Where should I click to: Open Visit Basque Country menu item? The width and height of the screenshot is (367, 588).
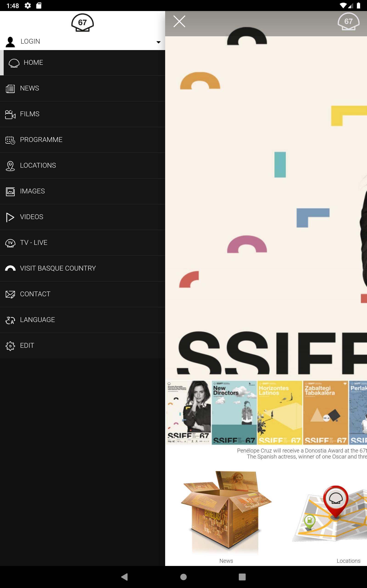tap(58, 268)
